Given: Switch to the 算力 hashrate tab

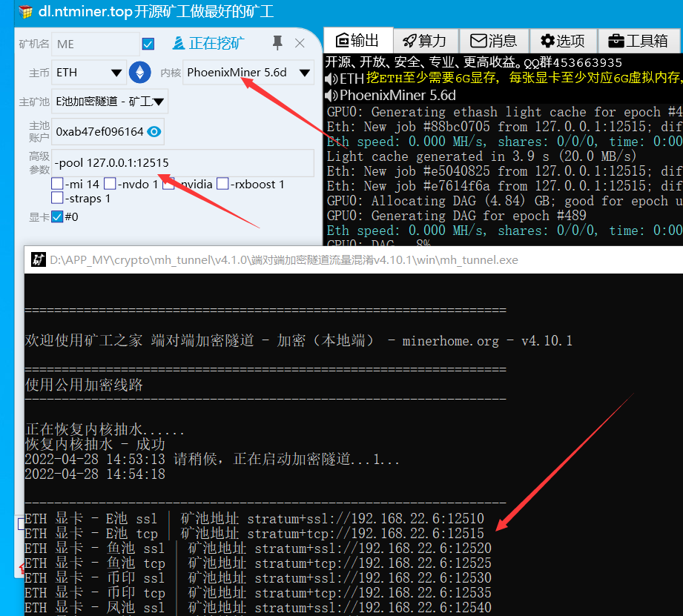Looking at the screenshot, I should pyautogui.click(x=426, y=41).
